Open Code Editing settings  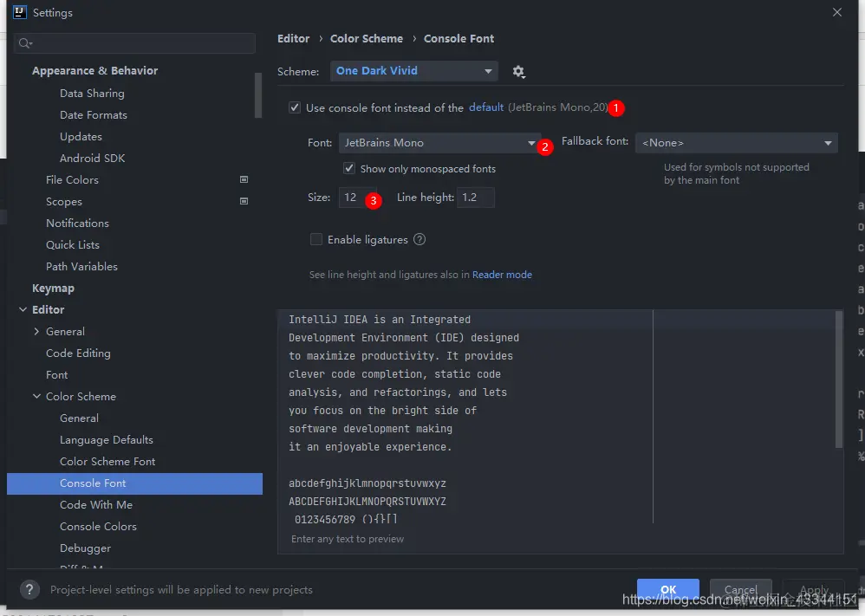click(78, 353)
